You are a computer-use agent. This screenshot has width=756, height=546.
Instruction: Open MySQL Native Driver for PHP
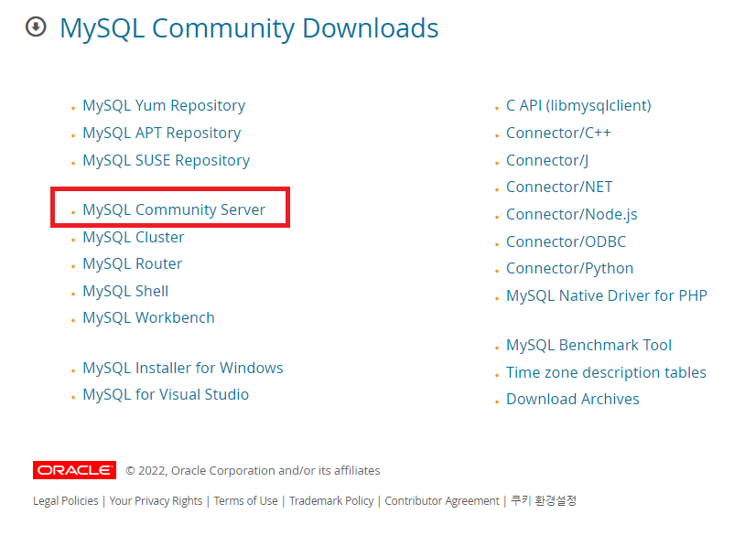(607, 295)
